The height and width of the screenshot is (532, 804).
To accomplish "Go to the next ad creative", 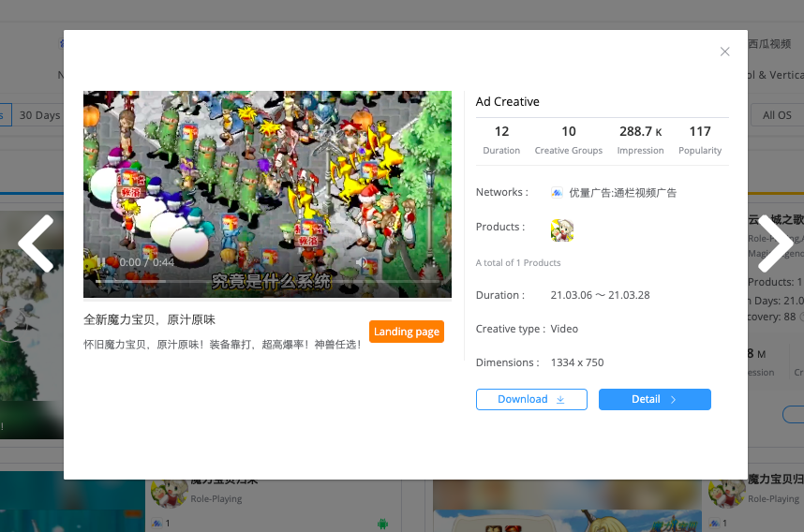I will pos(775,244).
